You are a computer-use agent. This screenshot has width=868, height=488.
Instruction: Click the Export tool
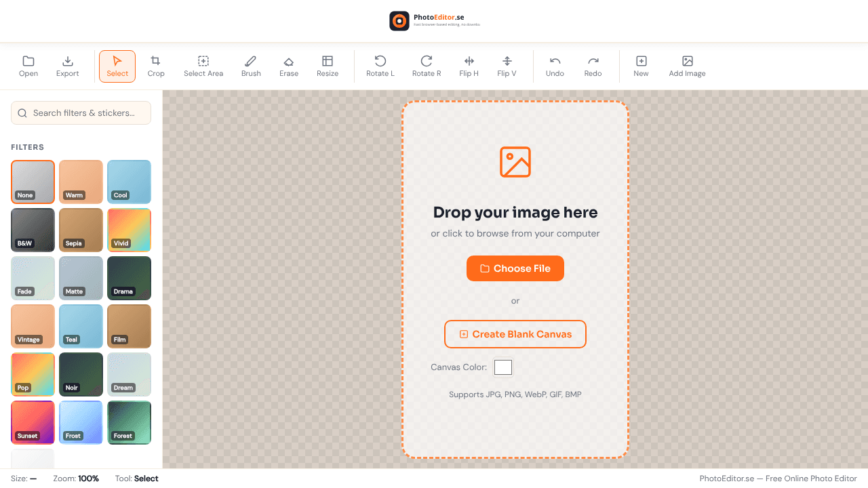pos(68,66)
